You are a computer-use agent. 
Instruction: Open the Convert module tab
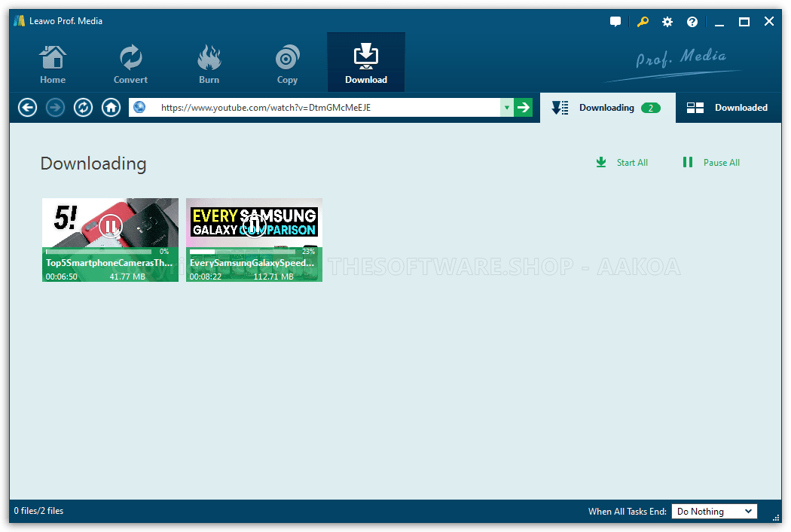point(130,64)
